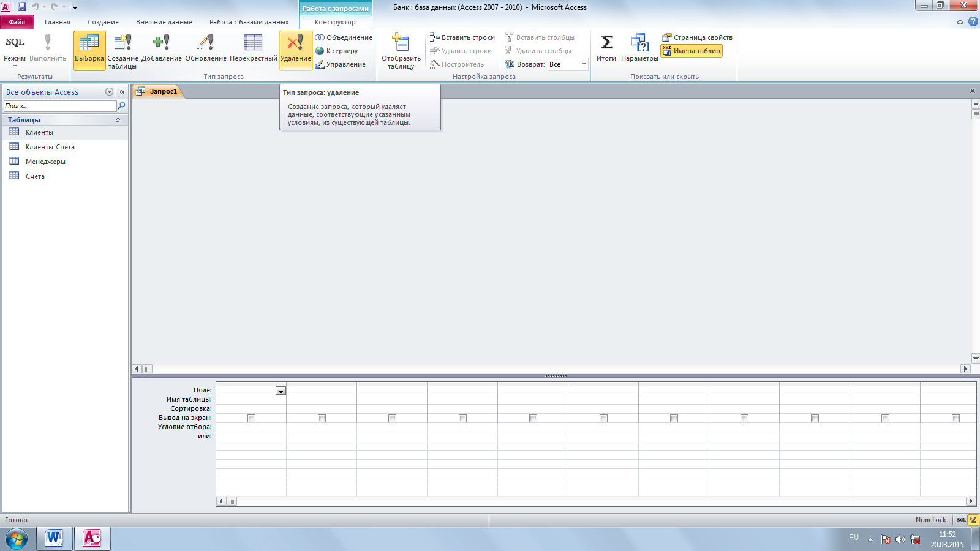Select the Управление data-definition option
980x551 pixels.
click(341, 64)
